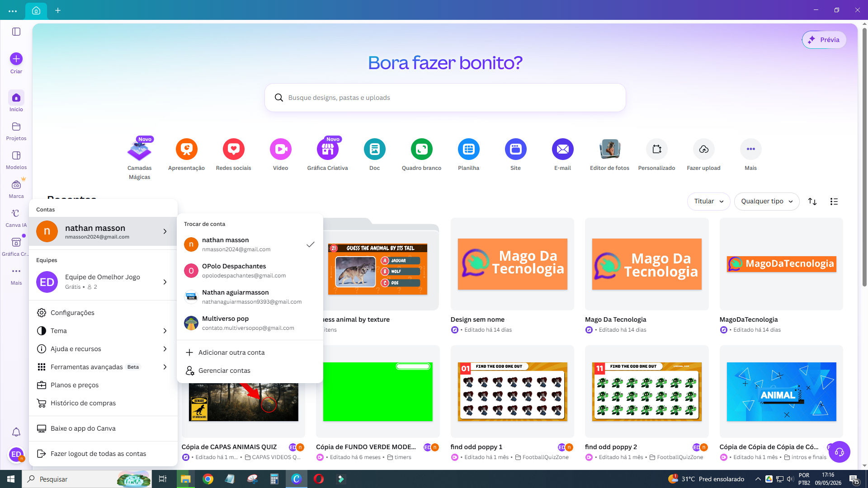868x488 pixels.
Task: Choose Personalizado custom size
Action: tap(656, 155)
